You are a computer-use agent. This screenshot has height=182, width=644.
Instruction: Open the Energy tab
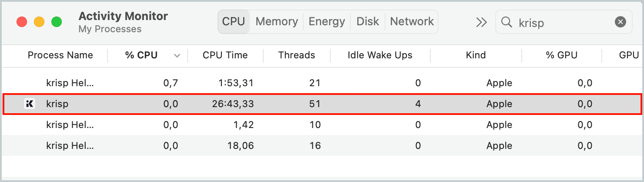pyautogui.click(x=327, y=21)
